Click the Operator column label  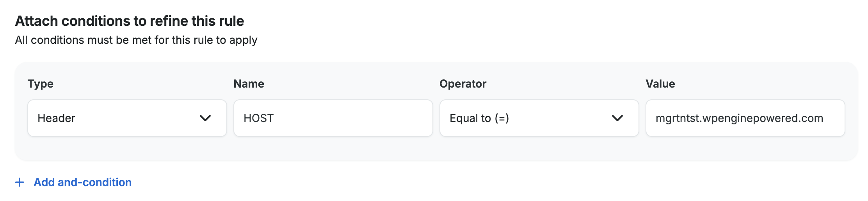[463, 84]
